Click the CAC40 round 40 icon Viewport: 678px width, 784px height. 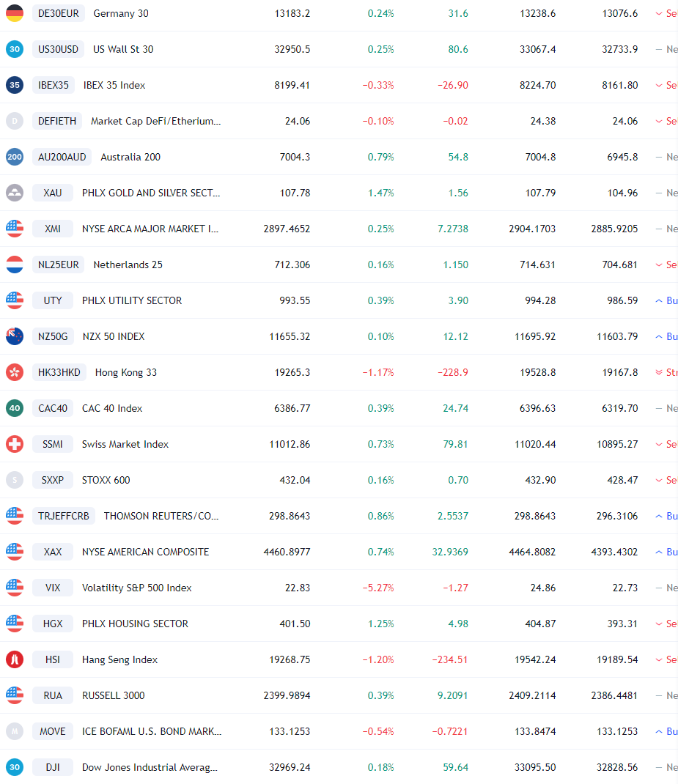click(15, 409)
